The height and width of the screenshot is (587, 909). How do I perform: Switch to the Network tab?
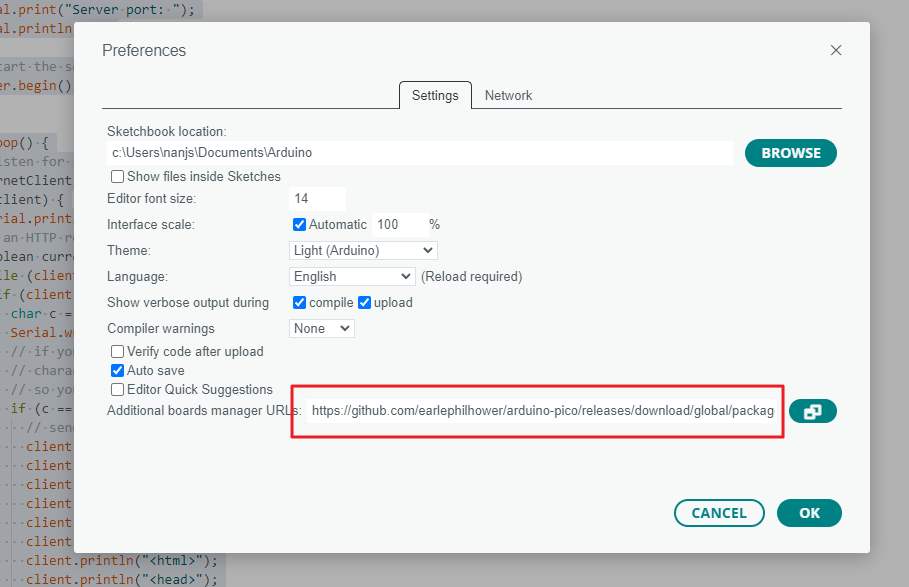(x=508, y=95)
